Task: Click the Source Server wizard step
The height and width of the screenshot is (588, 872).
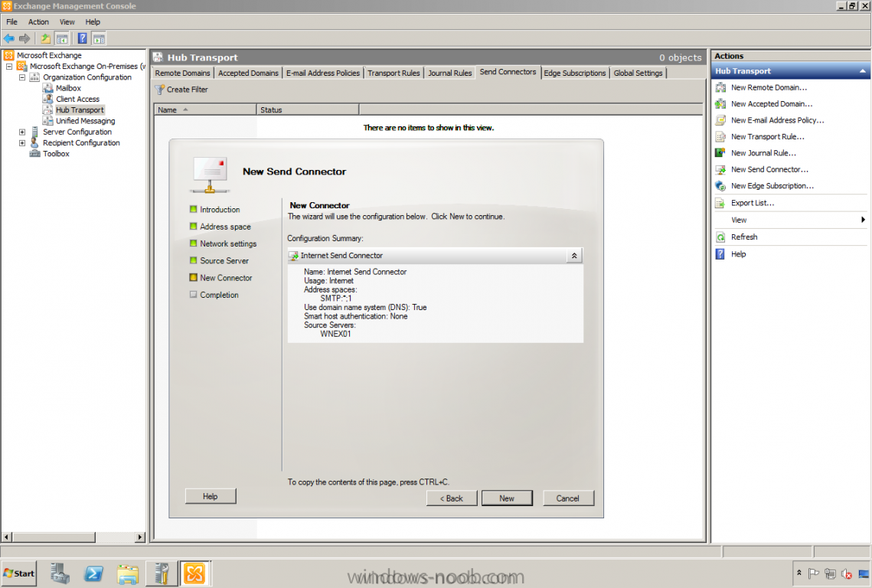Action: (x=224, y=261)
